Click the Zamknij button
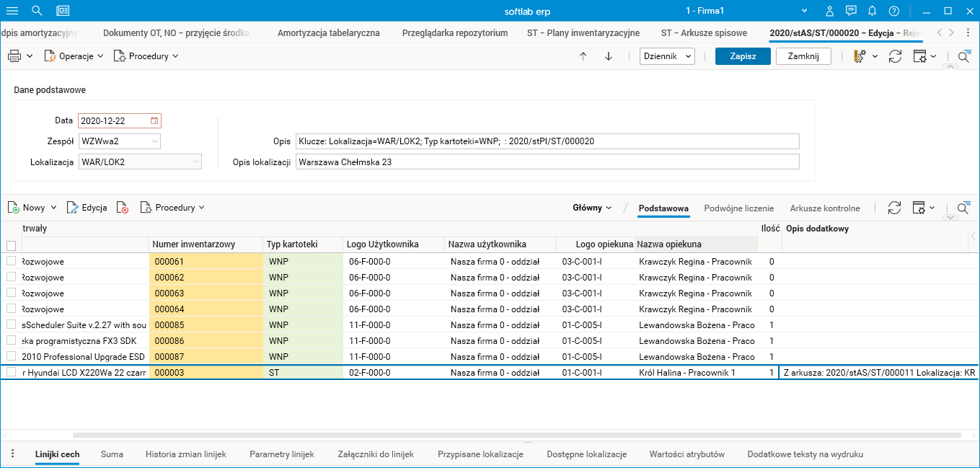Screen dimensions: 980x468 (803, 56)
